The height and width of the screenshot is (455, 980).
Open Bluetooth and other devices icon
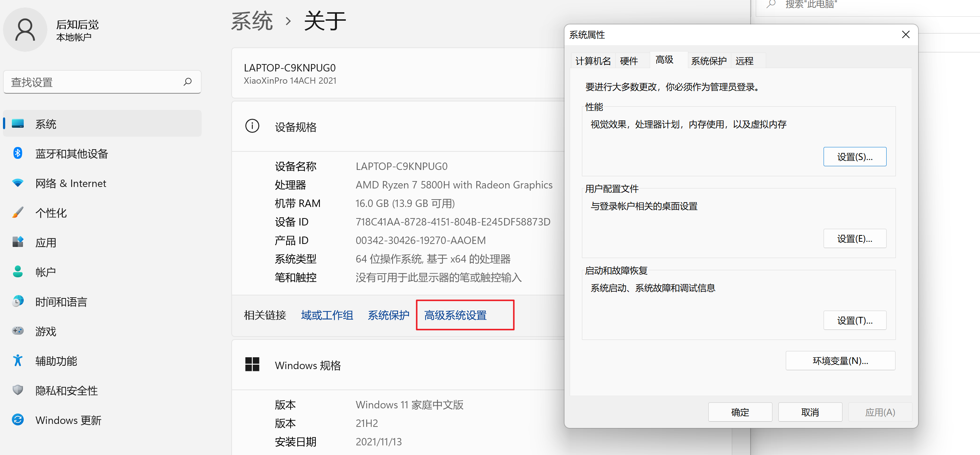[17, 153]
